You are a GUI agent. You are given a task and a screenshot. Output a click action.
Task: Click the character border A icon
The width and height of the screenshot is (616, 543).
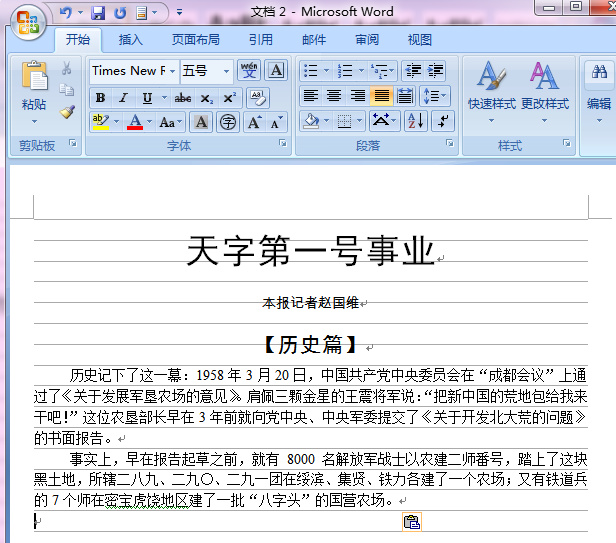276,71
